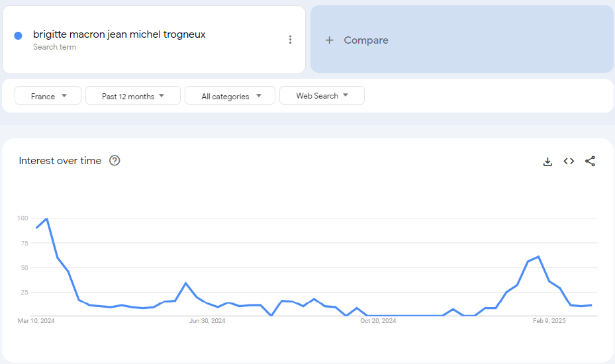Download the Interest over time CSV
The width and height of the screenshot is (615, 364).
tap(547, 161)
